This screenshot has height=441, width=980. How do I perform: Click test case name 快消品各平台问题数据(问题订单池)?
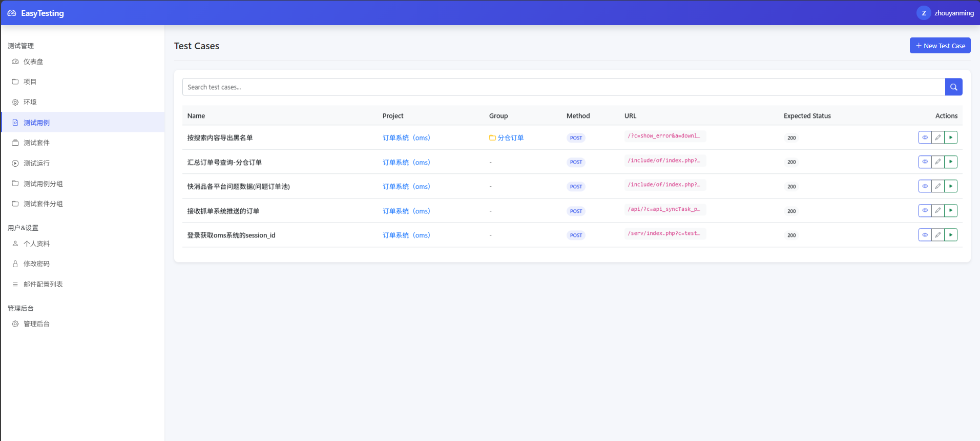pyautogui.click(x=238, y=186)
